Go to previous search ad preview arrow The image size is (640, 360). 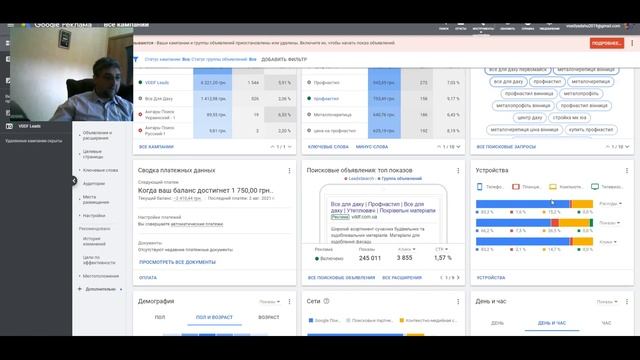point(441,278)
